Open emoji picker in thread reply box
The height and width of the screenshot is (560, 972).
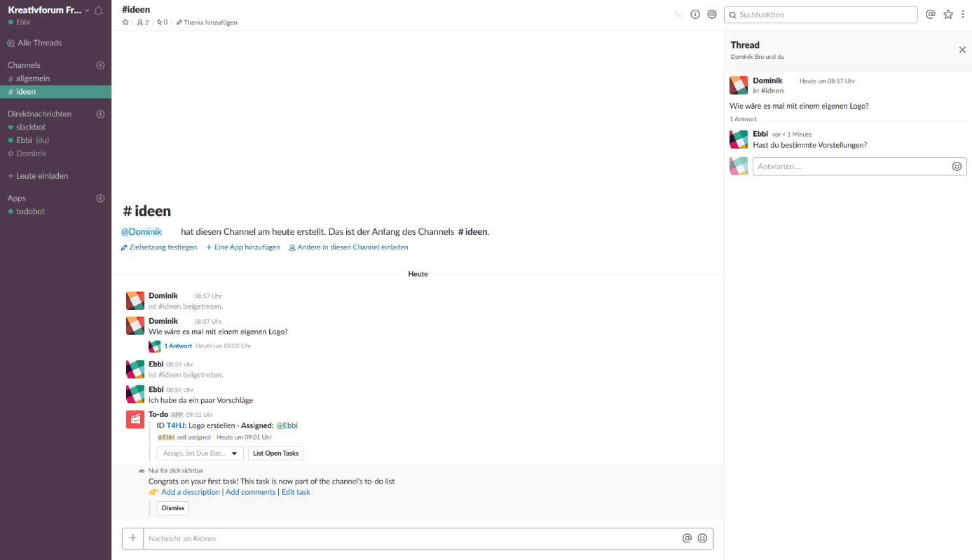click(x=957, y=166)
